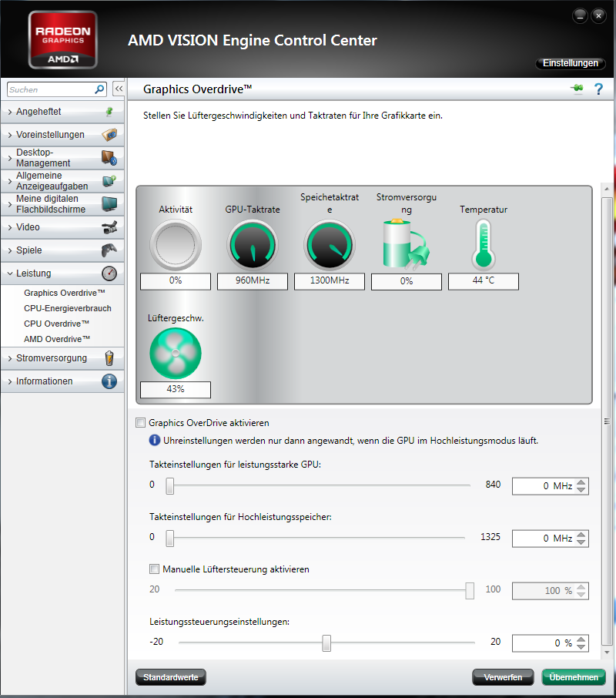Viewport: 616px width, 698px height.
Task: Click the Temperatur thermometer icon
Action: [x=484, y=246]
